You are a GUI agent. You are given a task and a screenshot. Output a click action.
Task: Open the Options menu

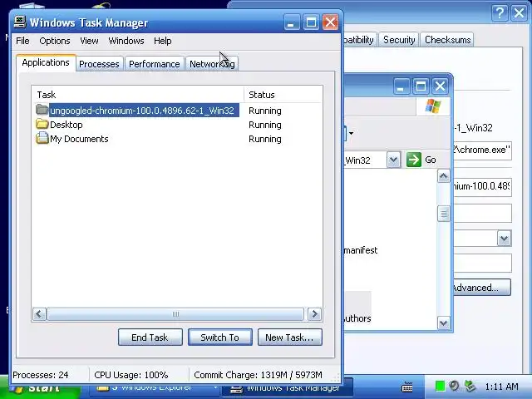(55, 41)
